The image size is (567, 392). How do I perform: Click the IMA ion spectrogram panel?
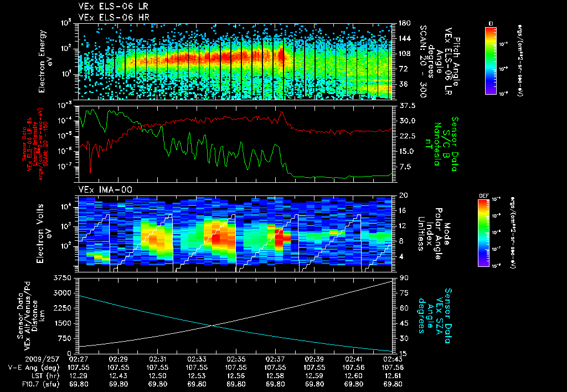click(x=235, y=234)
